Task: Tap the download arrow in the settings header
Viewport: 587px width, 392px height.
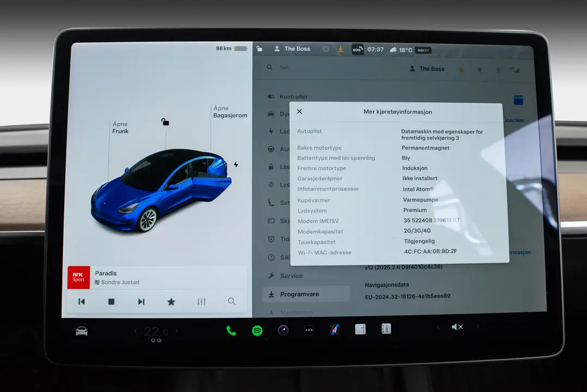Action: coord(461,69)
